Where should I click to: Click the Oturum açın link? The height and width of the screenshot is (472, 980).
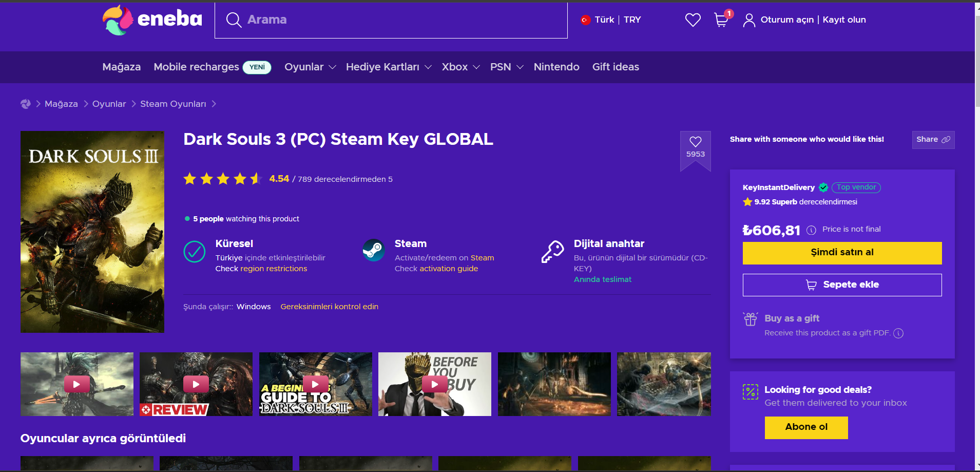click(787, 20)
